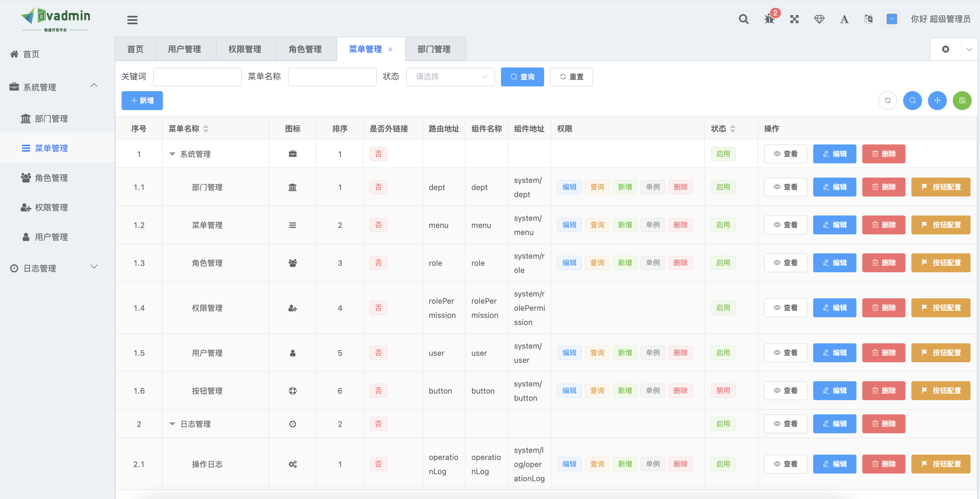The height and width of the screenshot is (499, 980).
Task: Open 角色管理 in the sidebar
Action: [57, 178]
